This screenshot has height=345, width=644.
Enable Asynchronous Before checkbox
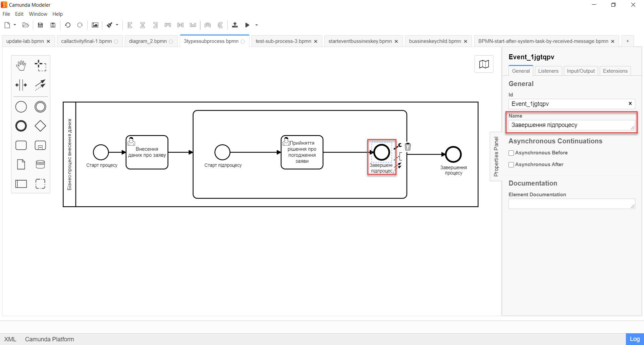[x=511, y=153]
